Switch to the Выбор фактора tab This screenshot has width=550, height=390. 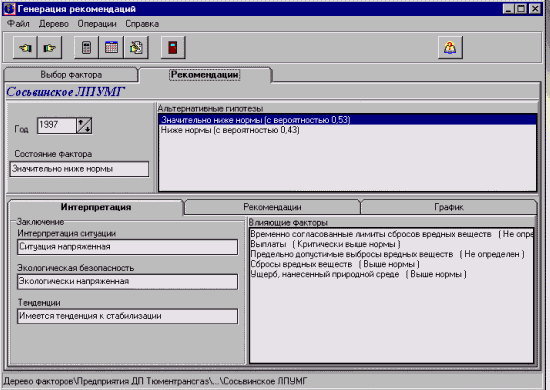71,75
